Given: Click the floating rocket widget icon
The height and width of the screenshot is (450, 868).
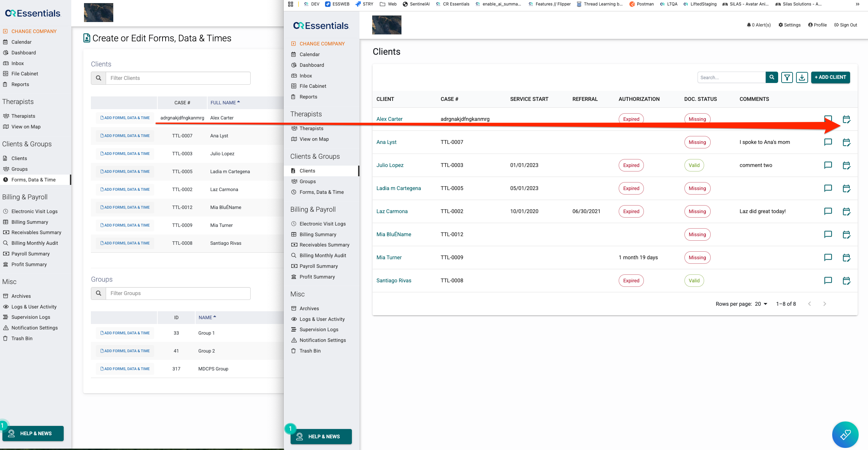Looking at the screenshot, I should 845,435.
